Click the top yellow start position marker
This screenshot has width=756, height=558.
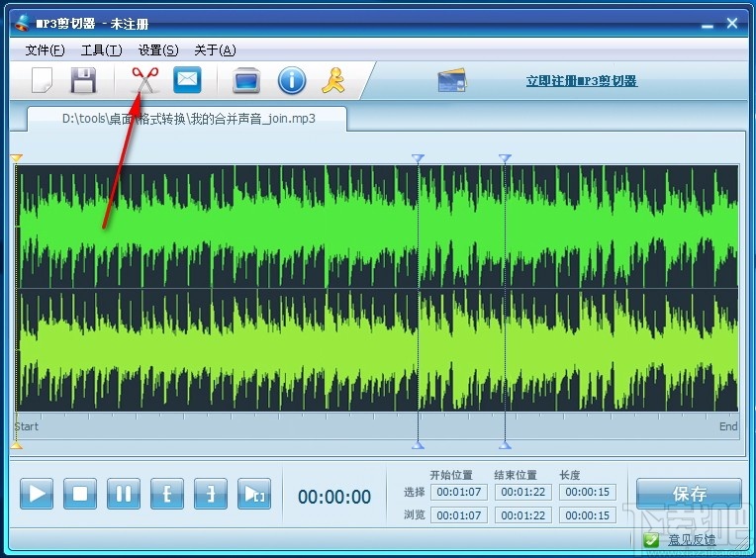(x=17, y=158)
